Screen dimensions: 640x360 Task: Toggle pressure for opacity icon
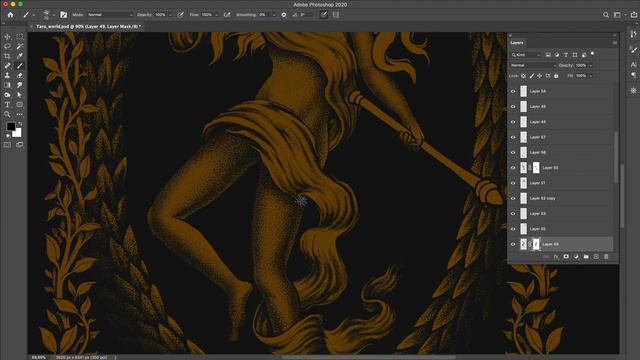click(180, 15)
